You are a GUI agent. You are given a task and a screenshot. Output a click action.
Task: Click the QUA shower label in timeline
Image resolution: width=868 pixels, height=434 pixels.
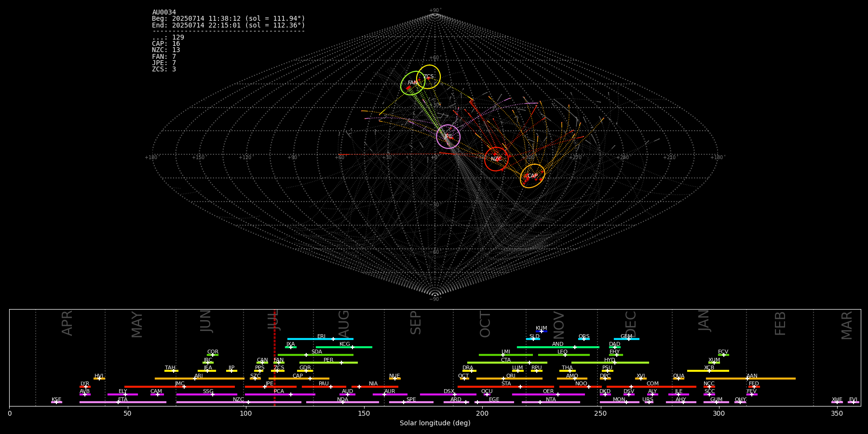678,376
